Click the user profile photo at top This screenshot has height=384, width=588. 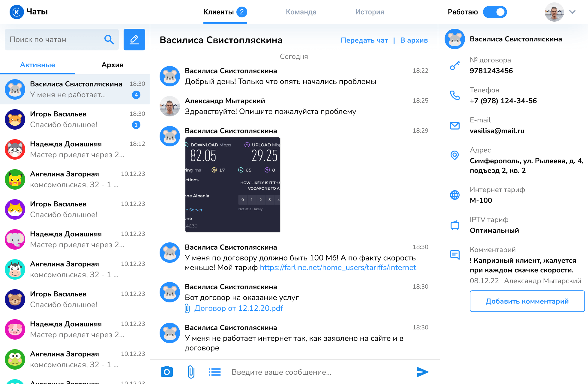[x=554, y=12]
